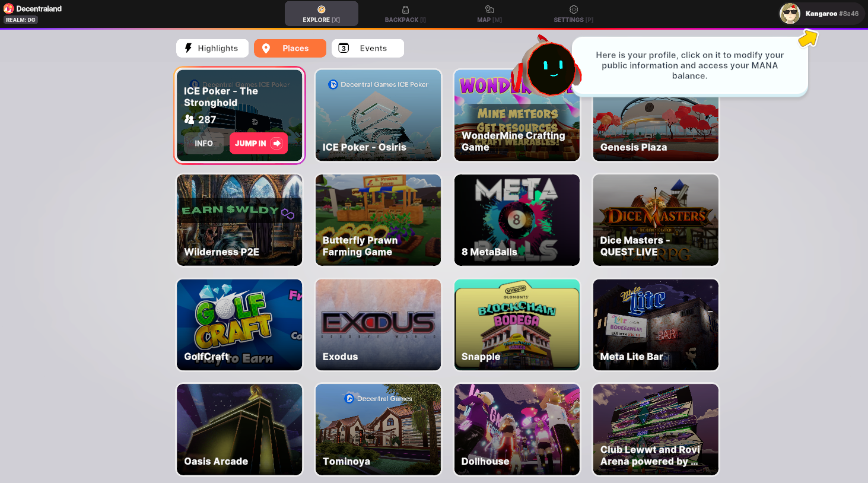Click the lightning bolt Highlights icon
The height and width of the screenshot is (483, 868).
[188, 48]
